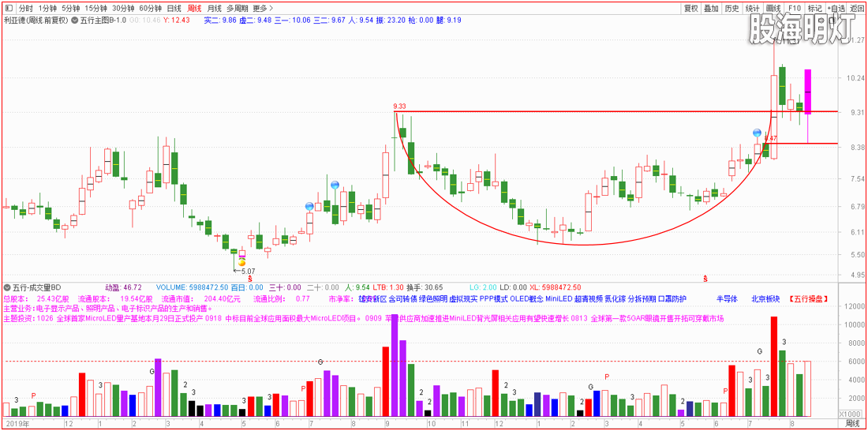Open OLED概念 concept tag
The height and width of the screenshot is (431, 868).
(526, 299)
